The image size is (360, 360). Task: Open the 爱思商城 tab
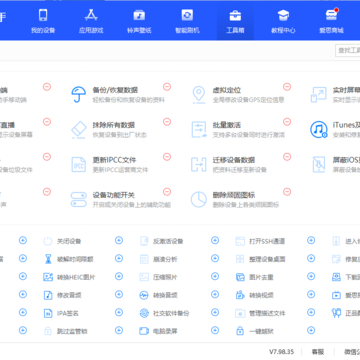(x=331, y=21)
